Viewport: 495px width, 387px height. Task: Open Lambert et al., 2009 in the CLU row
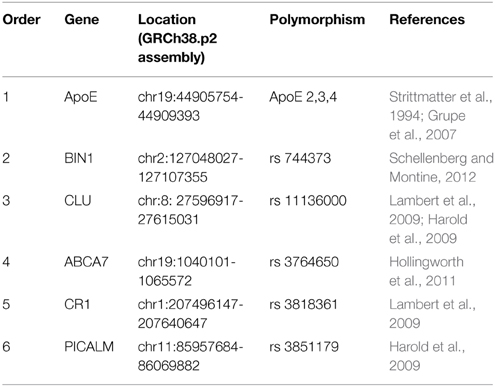click(432, 210)
